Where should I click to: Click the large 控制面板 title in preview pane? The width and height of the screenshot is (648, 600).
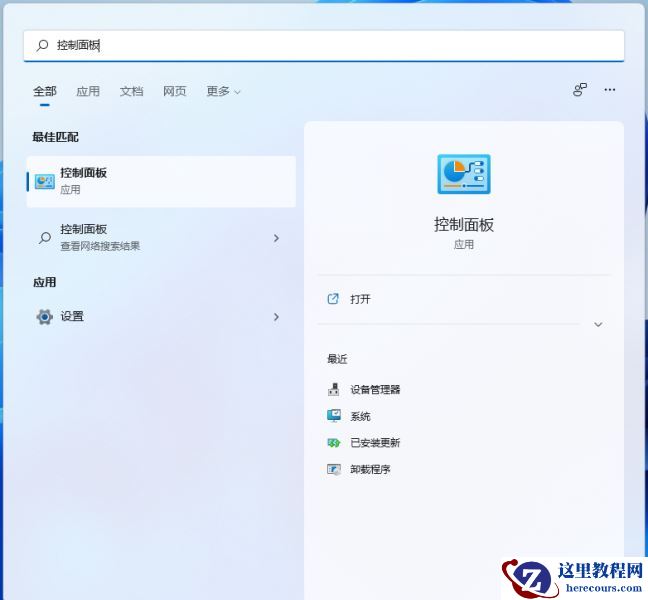pyautogui.click(x=464, y=225)
